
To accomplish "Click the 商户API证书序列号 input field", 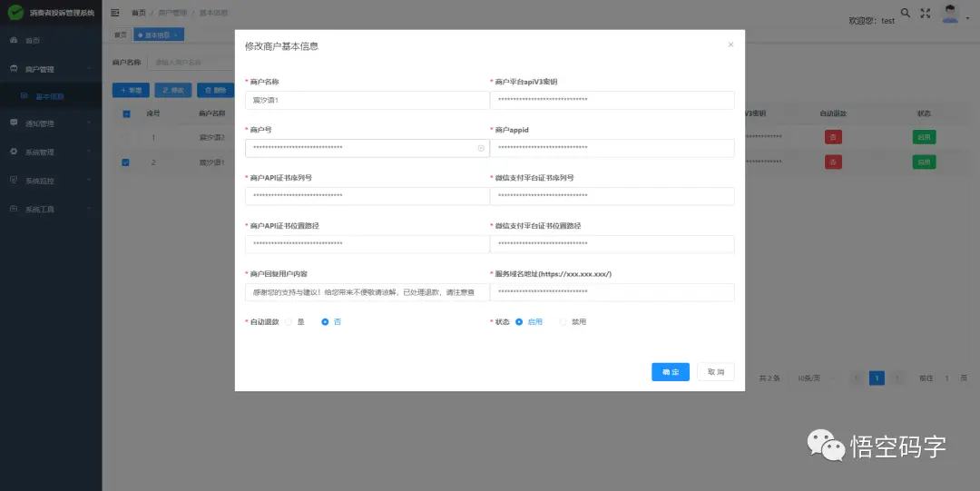I will (x=367, y=196).
